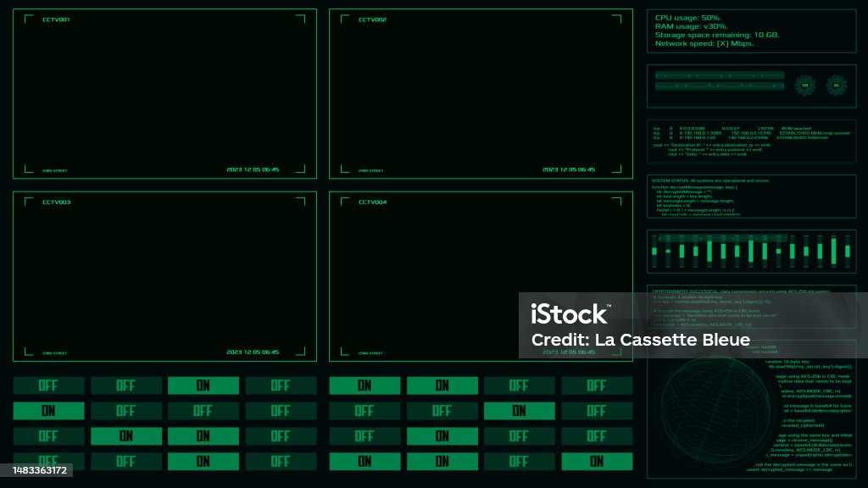
Task: Open the CCTV001 camera feed
Action: click(x=165, y=93)
